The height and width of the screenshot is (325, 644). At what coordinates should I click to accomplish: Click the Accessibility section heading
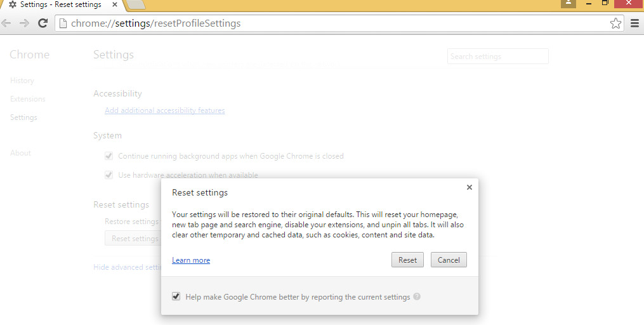(x=117, y=94)
